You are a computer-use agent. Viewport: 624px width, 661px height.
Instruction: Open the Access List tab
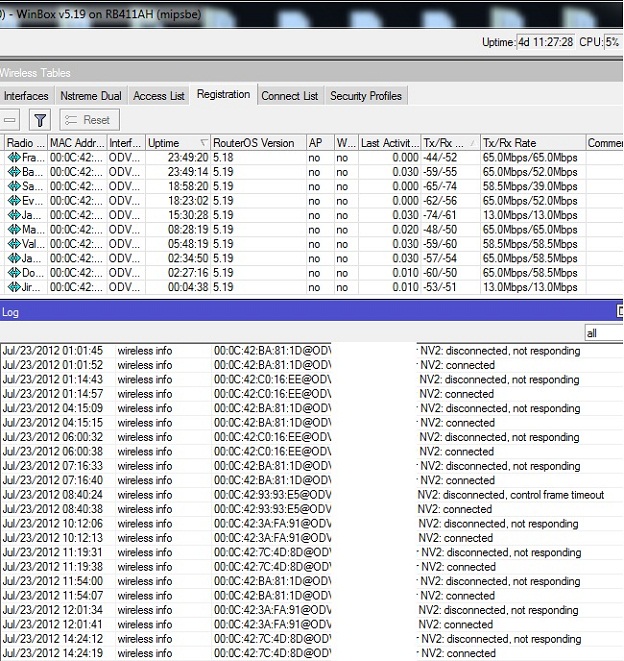[159, 96]
